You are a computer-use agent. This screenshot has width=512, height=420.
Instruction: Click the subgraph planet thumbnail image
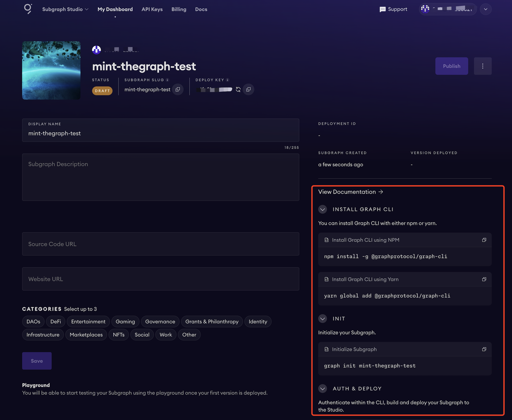coord(51,70)
